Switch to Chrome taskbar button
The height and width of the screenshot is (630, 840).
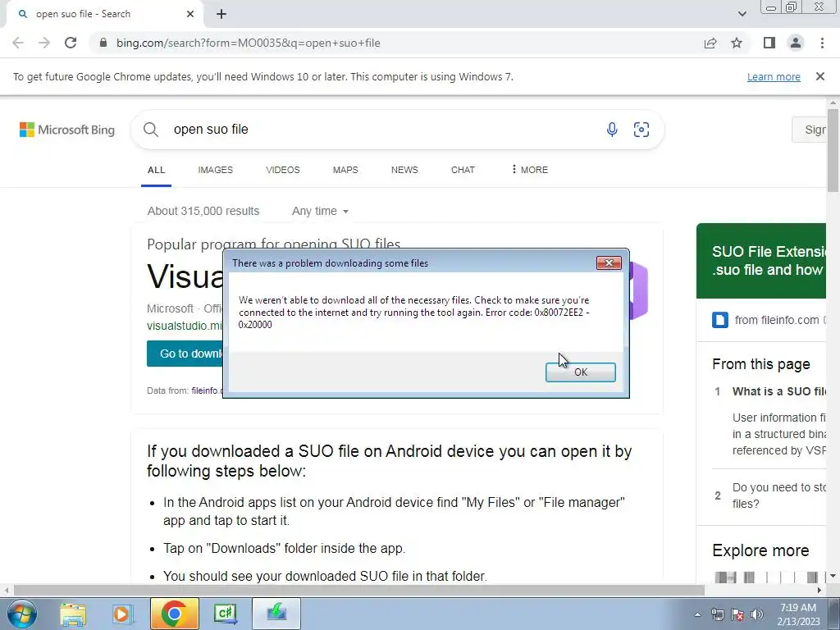click(174, 614)
